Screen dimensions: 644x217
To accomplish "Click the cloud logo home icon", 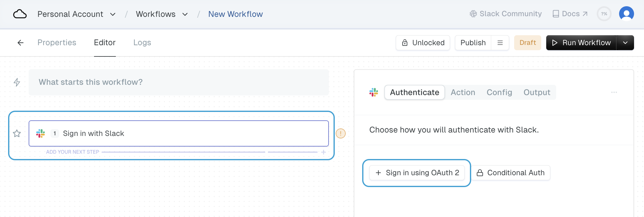I will (x=20, y=14).
